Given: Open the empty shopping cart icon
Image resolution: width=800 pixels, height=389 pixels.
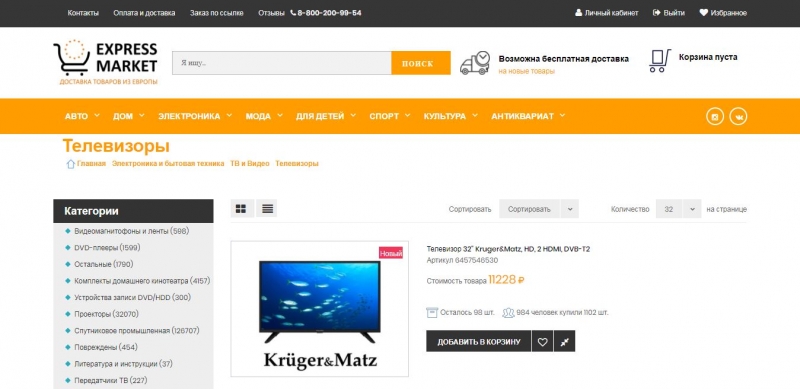Looking at the screenshot, I should click(659, 61).
